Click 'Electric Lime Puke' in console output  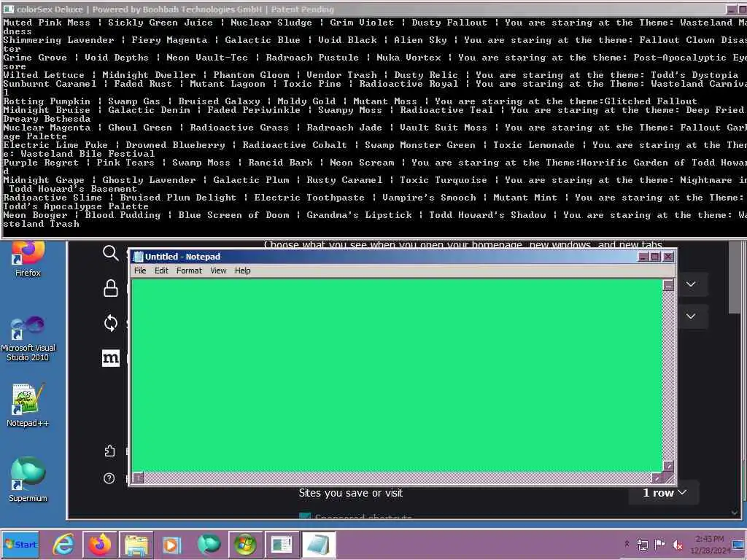point(55,145)
